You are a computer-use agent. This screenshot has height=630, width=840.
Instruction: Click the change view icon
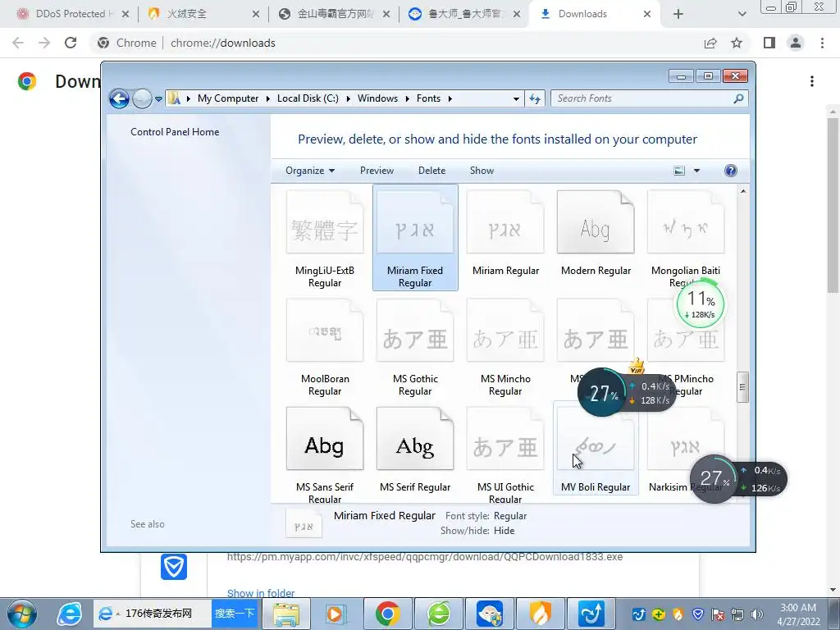(679, 171)
